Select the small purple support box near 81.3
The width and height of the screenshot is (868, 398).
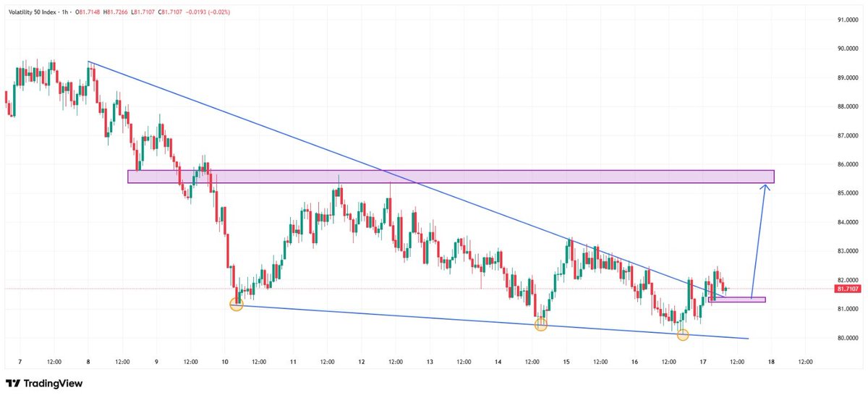coord(737,300)
